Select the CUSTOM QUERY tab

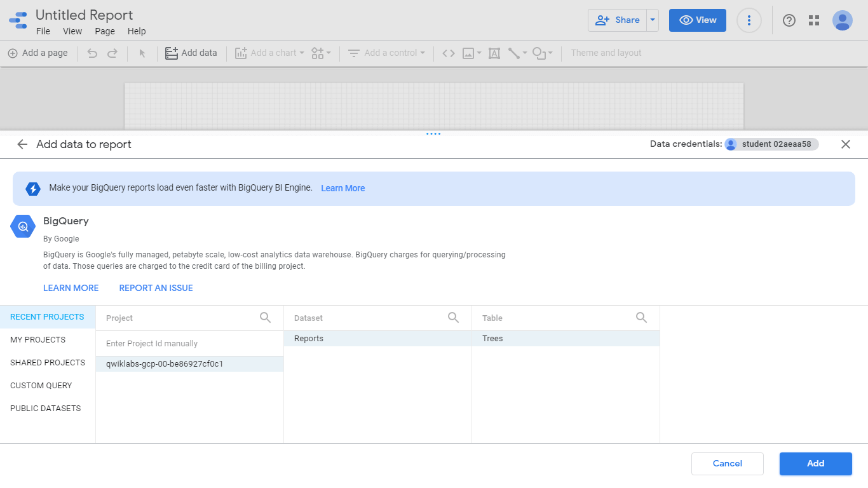pos(48,386)
